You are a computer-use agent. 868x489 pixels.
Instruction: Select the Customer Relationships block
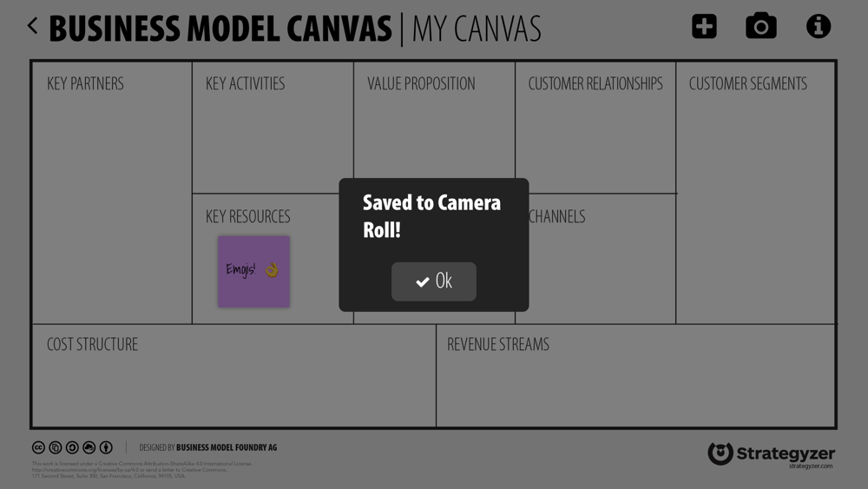point(595,128)
